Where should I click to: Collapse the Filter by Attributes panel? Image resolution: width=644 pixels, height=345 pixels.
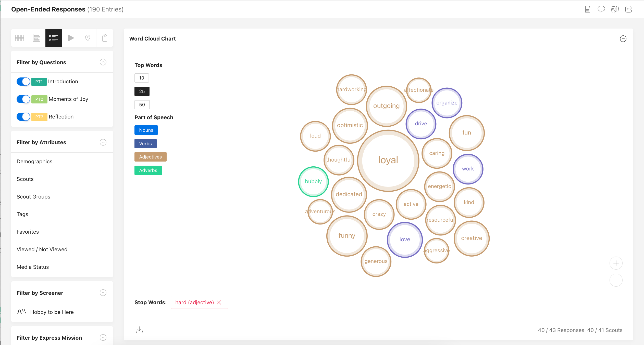103,142
